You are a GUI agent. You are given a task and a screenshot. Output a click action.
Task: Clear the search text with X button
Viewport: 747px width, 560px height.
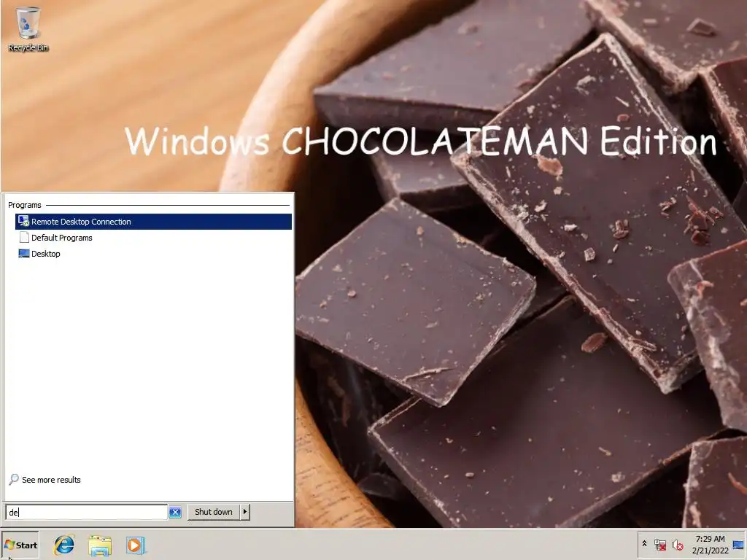175,513
